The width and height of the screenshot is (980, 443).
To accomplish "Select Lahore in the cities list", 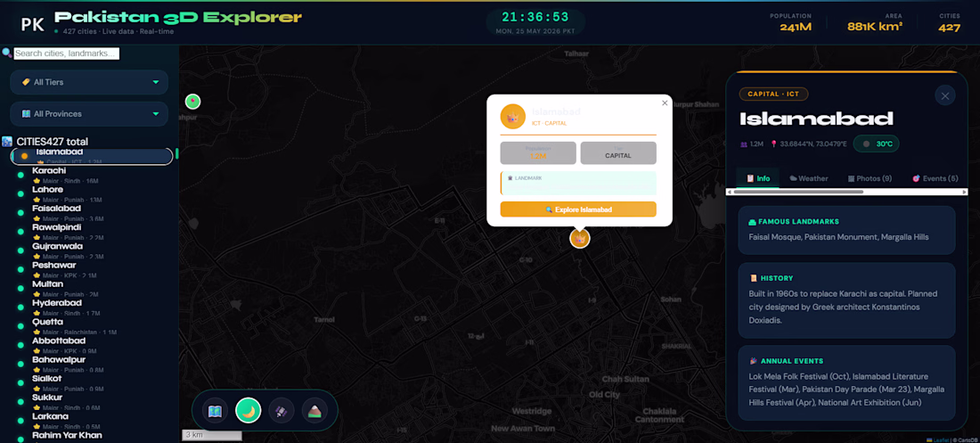I will [x=92, y=194].
